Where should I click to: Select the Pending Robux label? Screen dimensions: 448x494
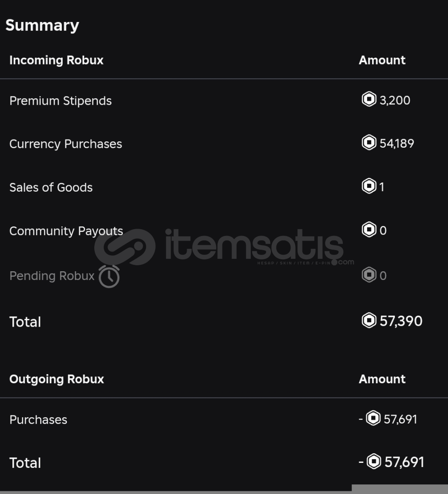tap(52, 276)
